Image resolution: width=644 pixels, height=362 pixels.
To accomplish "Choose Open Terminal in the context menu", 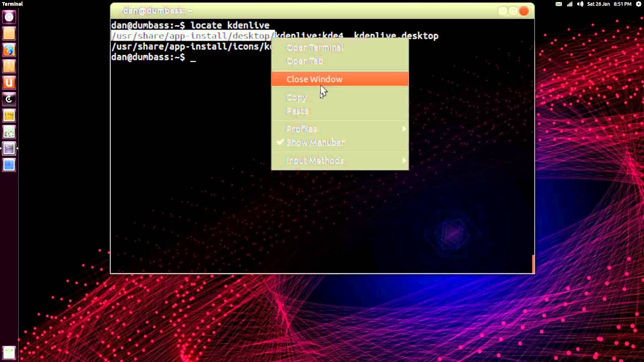I will pyautogui.click(x=340, y=48).
